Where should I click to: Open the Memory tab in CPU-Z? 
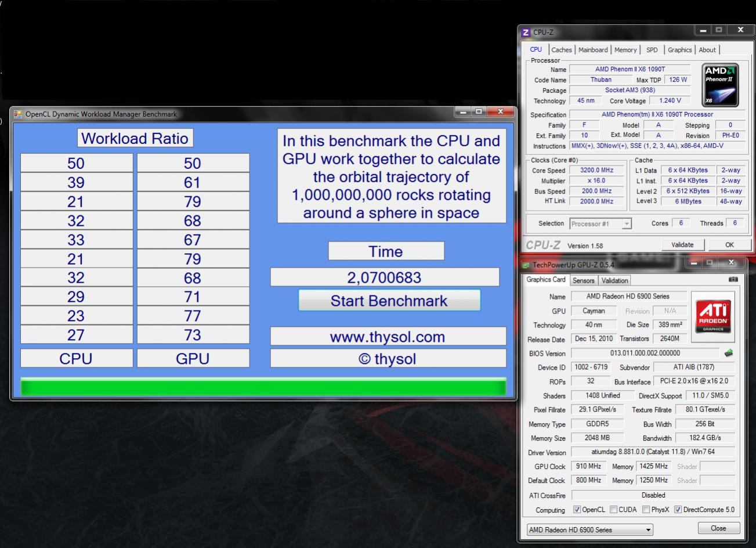(x=625, y=50)
